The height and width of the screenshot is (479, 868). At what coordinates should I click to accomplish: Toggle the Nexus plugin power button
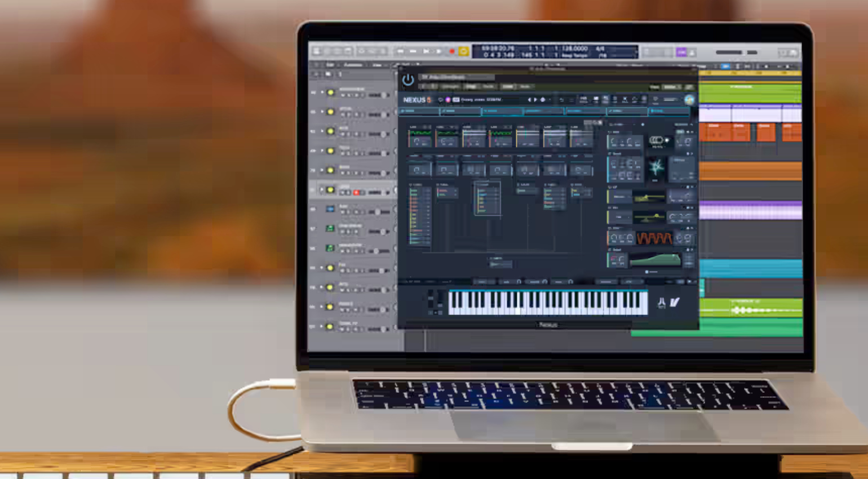pyautogui.click(x=408, y=80)
